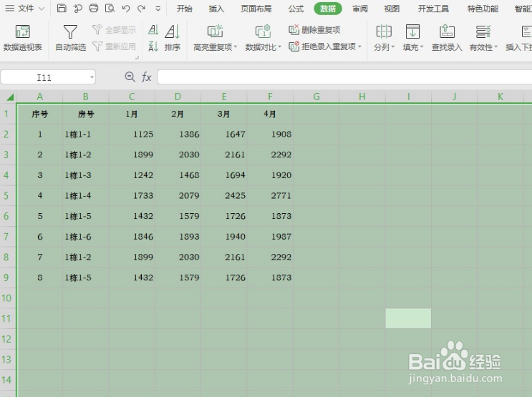Open the 文件 menu
This screenshot has height=397, width=532.
25,8
